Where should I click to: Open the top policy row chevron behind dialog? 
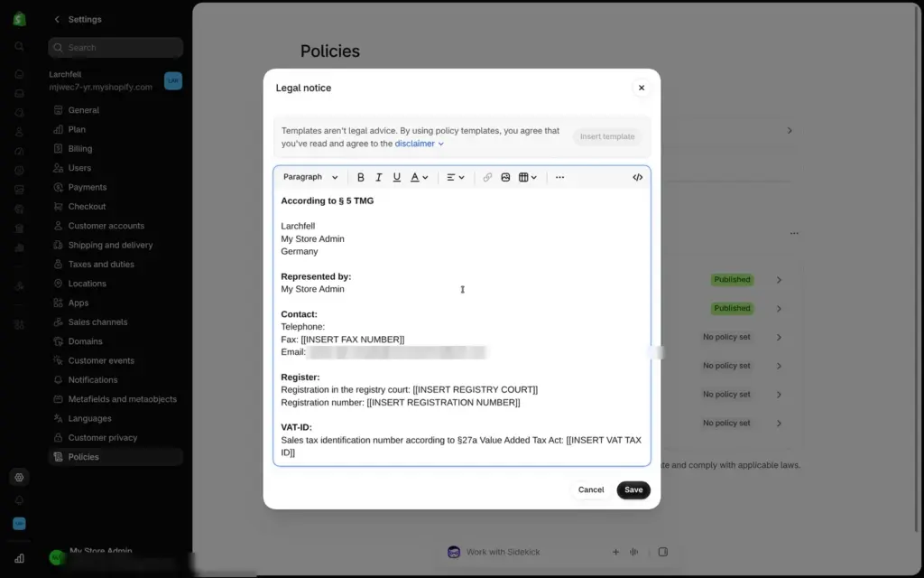(x=790, y=130)
